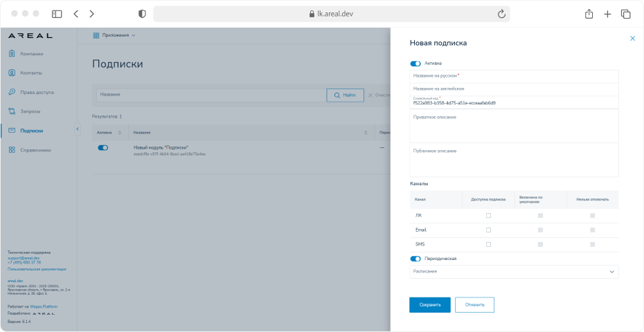This screenshot has height=332, width=644.
Task: Open Запросы in the sidebar
Action: [30, 111]
